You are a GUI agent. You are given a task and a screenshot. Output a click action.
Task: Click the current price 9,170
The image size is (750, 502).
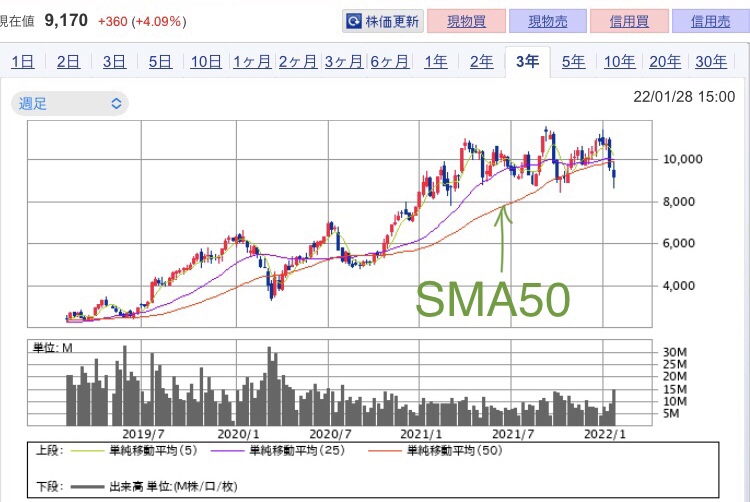coord(66,21)
